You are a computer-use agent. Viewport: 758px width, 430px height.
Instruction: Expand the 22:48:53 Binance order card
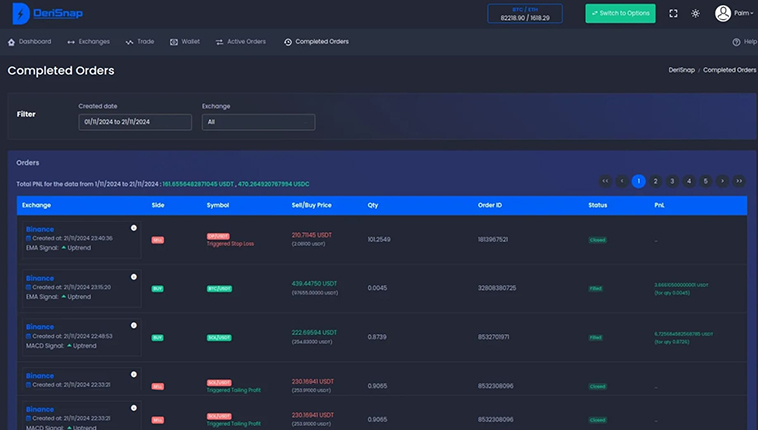tap(133, 325)
